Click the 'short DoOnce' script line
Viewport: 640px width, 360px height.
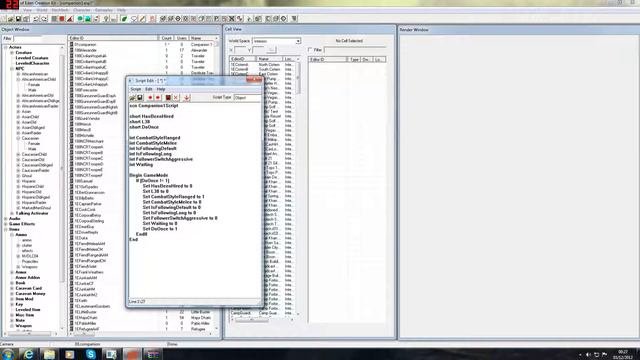(144, 127)
